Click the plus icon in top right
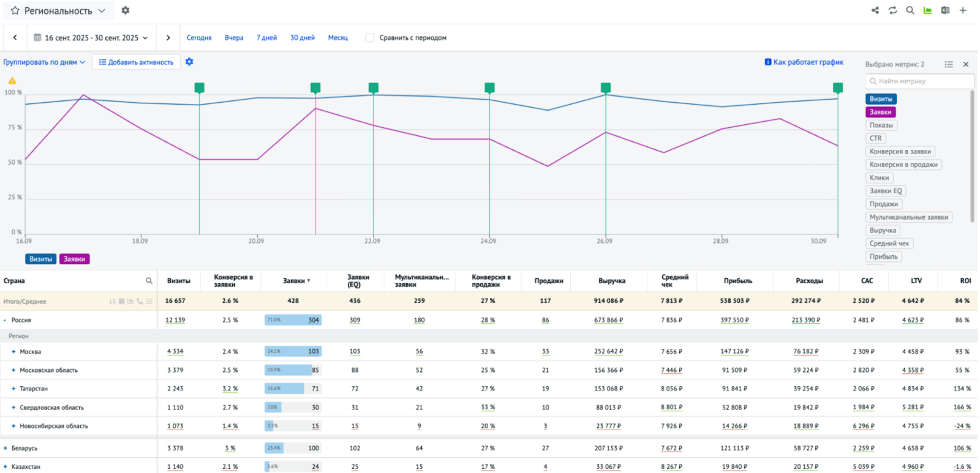The width and height of the screenshot is (980, 473). tap(963, 10)
